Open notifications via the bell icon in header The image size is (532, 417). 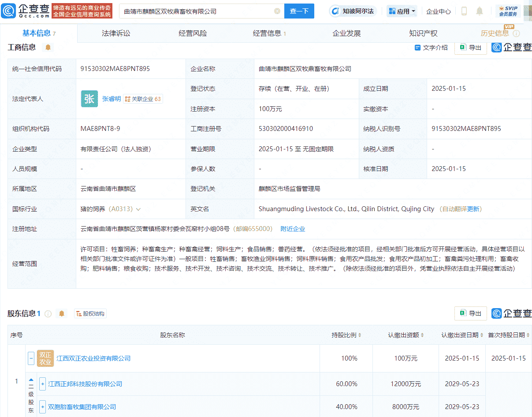tap(480, 11)
